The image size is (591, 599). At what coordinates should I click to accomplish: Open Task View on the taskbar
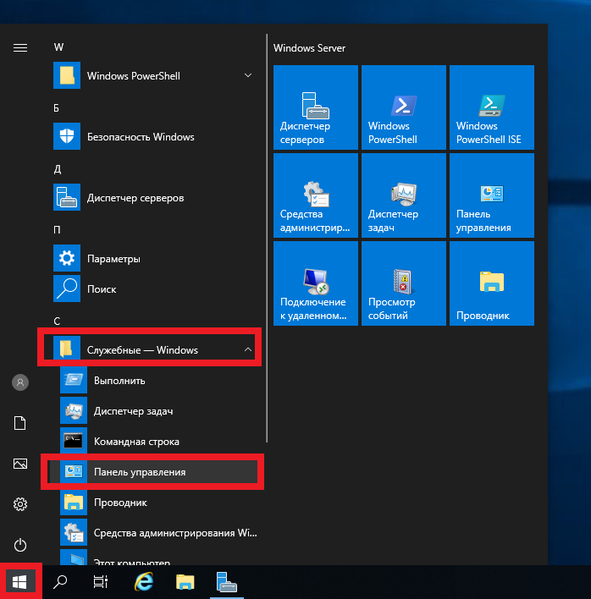tap(101, 582)
